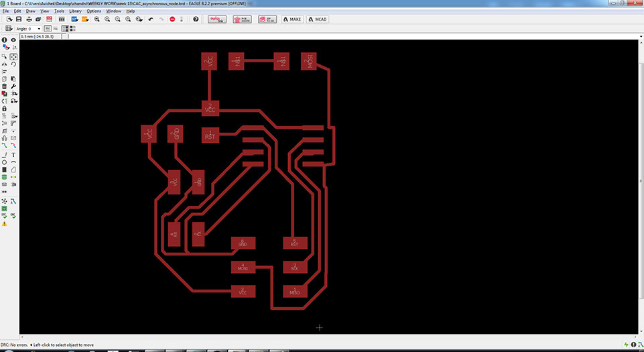Select the Info tool

[x=4, y=40]
